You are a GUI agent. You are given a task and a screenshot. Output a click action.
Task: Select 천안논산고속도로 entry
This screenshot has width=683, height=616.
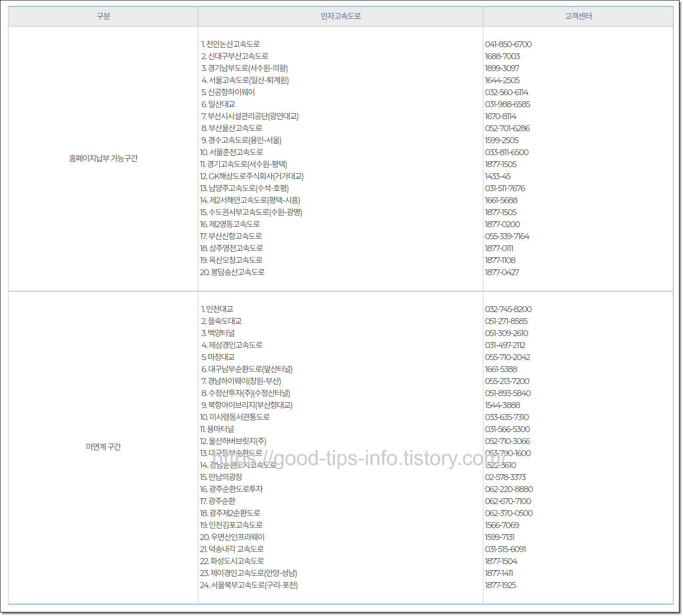point(230,44)
